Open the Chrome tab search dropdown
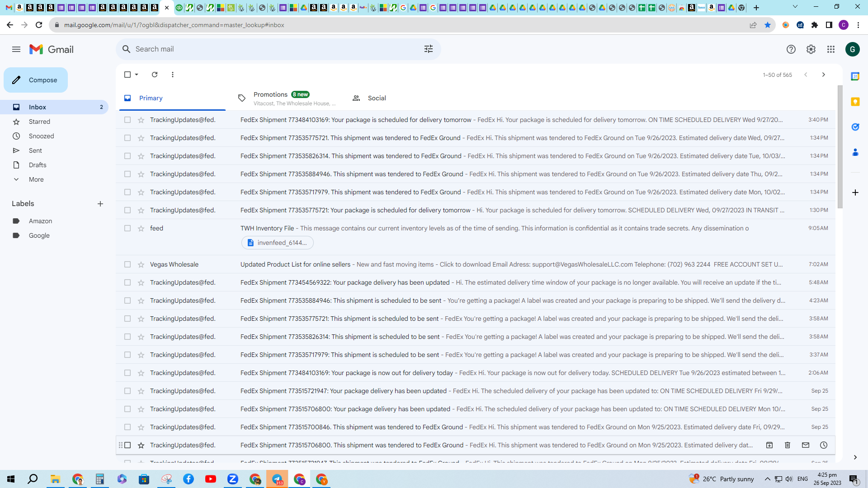The width and height of the screenshot is (868, 488). tap(795, 7)
